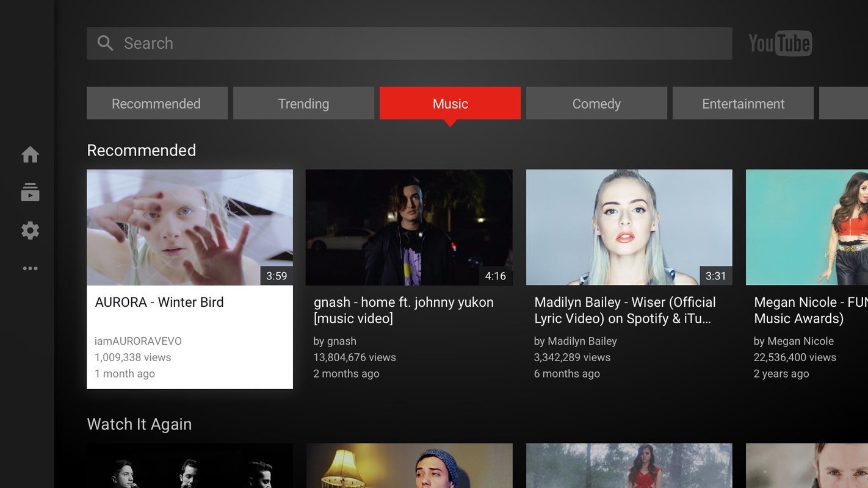Switch to the Trending tab

(x=303, y=103)
